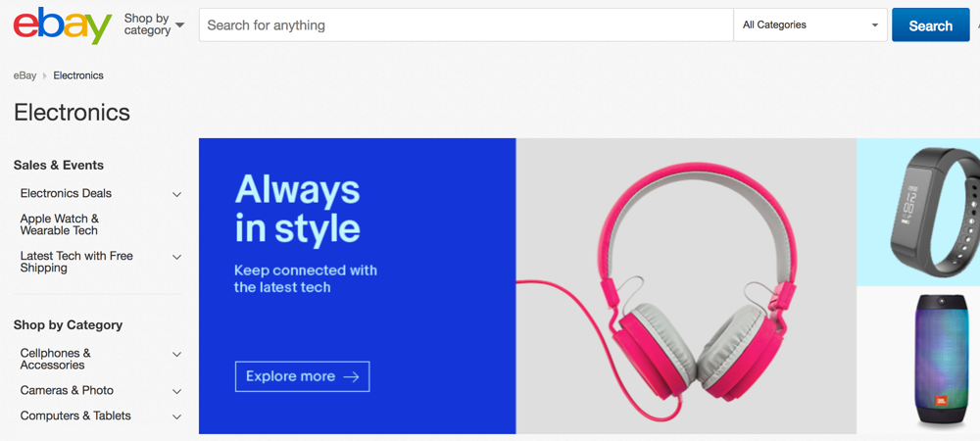
Task: Open Latest Tech with Free Shipping link
Action: pos(76,262)
